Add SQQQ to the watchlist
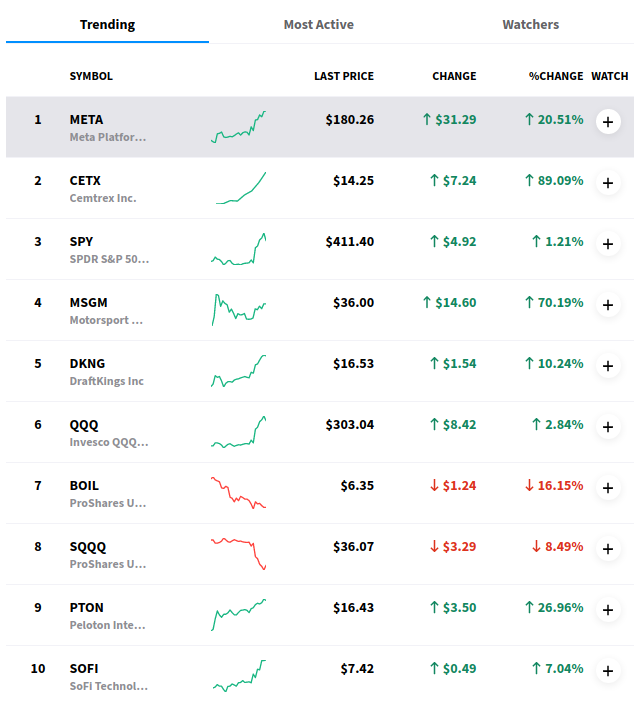Screen dimensions: 644x725 pos(607,549)
